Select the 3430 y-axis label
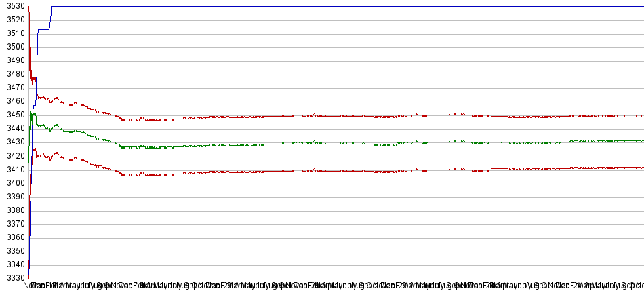644x295 pixels. [13, 142]
